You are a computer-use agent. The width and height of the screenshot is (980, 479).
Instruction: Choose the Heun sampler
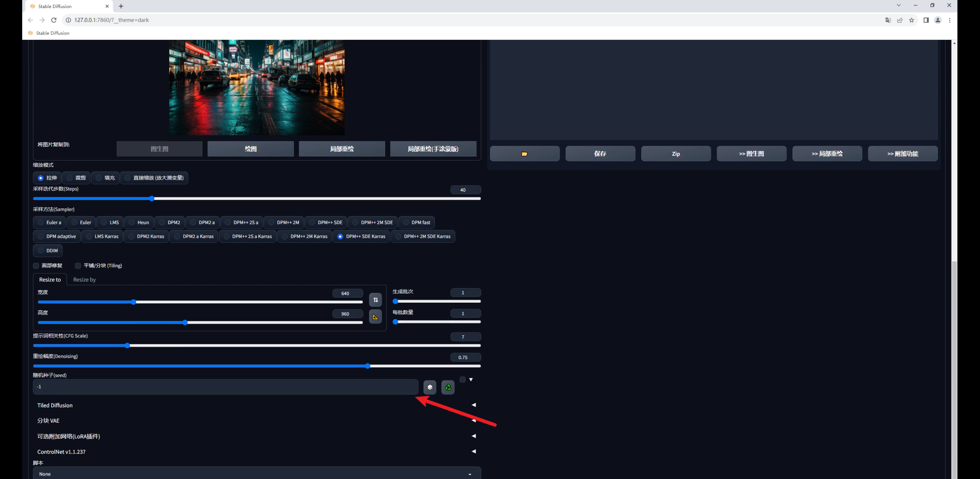[139, 222]
